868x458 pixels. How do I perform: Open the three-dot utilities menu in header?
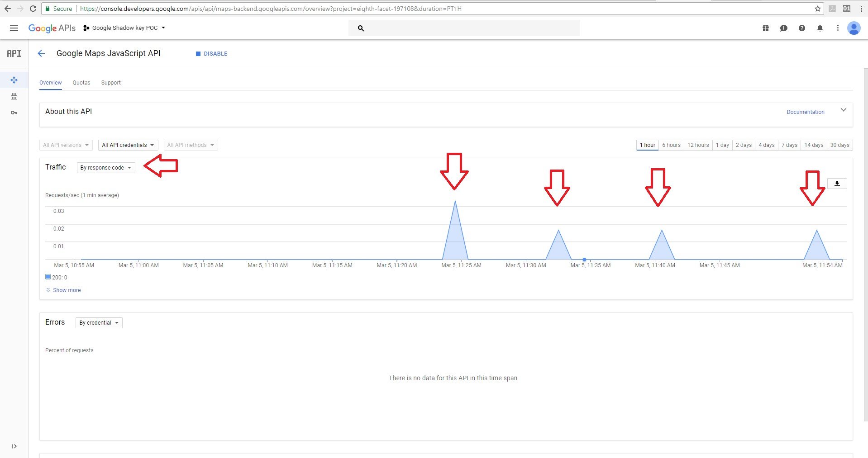click(x=838, y=28)
